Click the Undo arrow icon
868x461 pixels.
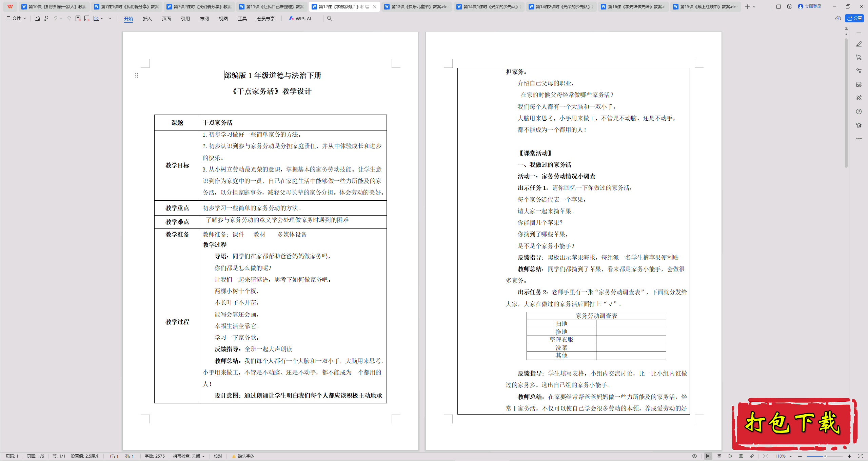coord(55,19)
